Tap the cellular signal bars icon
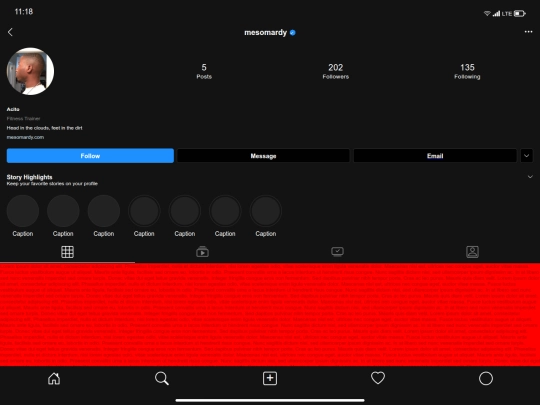The height and width of the screenshot is (405, 540). coord(496,13)
